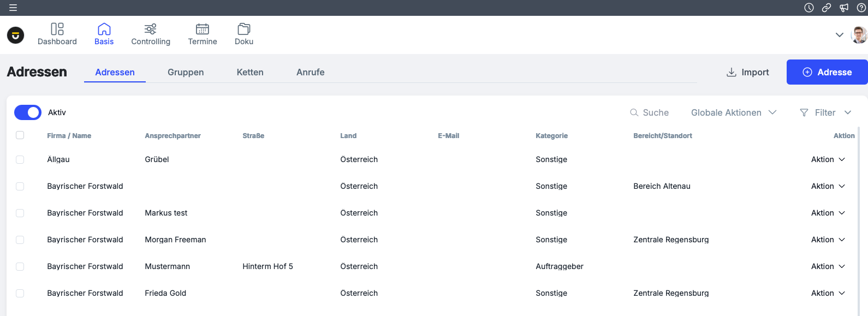The width and height of the screenshot is (868, 316).
Task: Go to Dashboard in navigation
Action: pos(57,34)
